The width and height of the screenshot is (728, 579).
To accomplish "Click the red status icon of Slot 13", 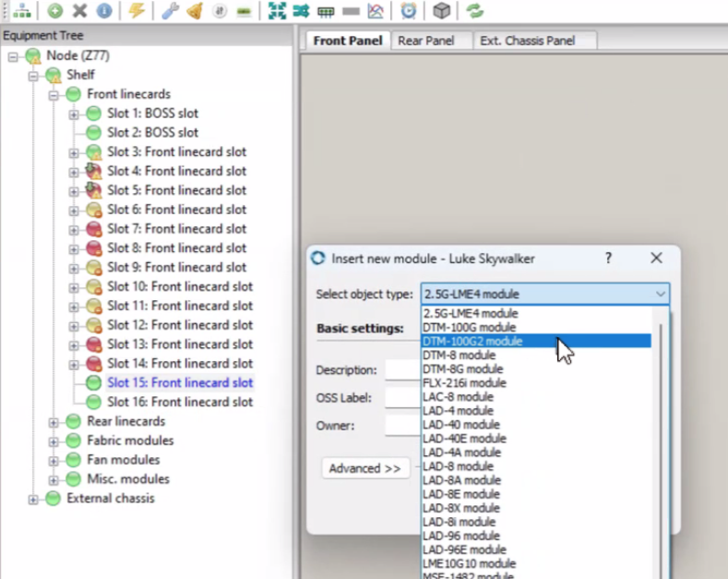I will (94, 344).
